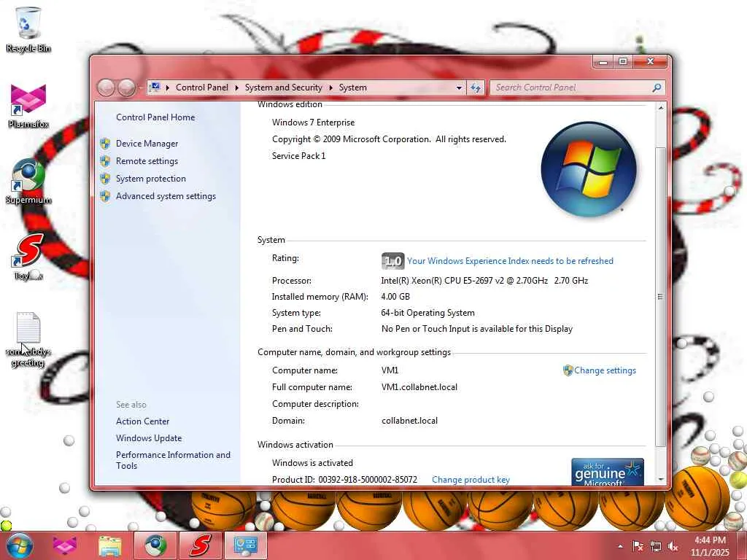Open recent pages dropdown beside Forward button
The height and width of the screenshot is (560, 747).
[x=139, y=87]
